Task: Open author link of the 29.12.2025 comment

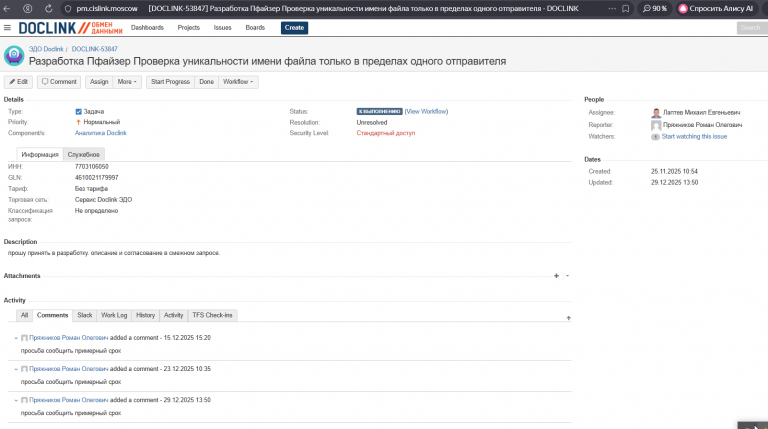Action: click(x=68, y=400)
